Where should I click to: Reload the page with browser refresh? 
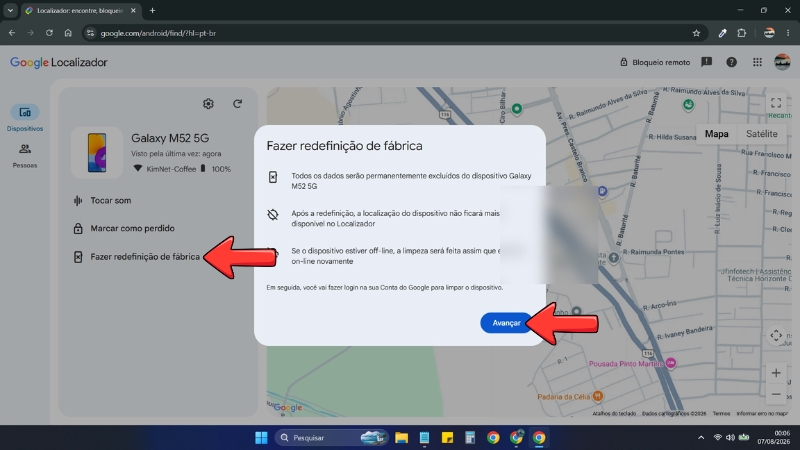(49, 33)
